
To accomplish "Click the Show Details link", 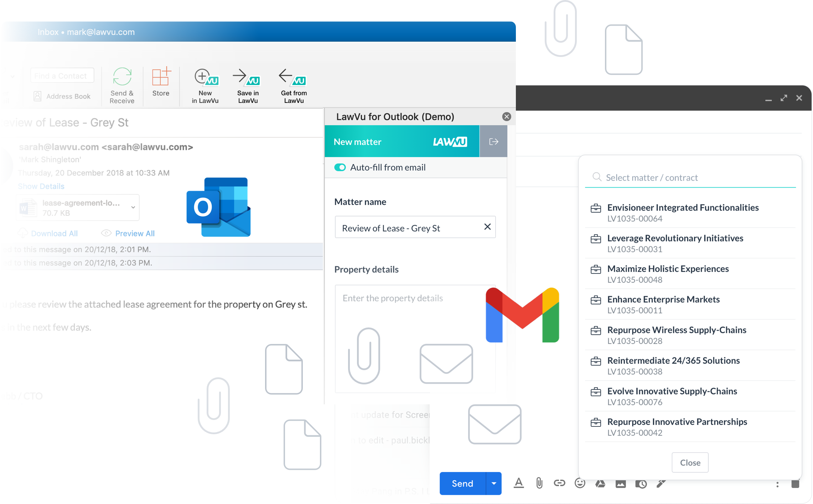I will [41, 186].
